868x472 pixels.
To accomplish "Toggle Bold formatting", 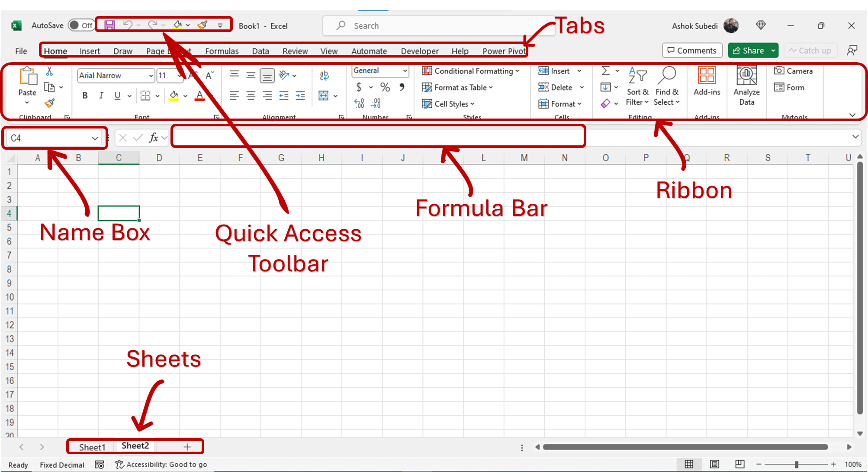I will click(x=85, y=96).
